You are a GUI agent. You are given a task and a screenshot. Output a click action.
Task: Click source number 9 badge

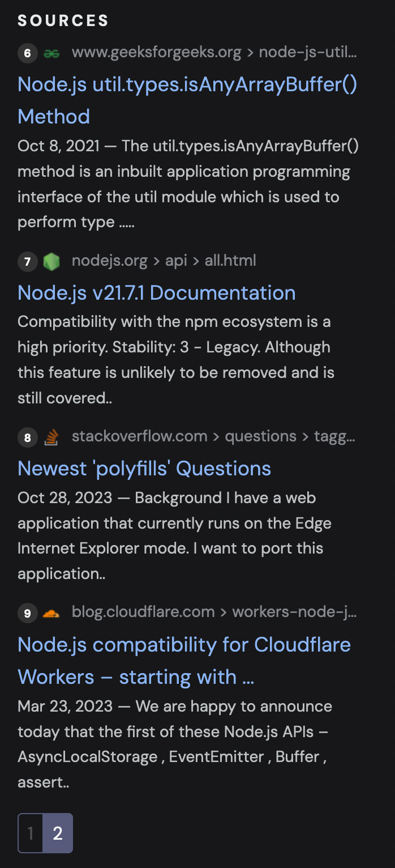tap(27, 612)
